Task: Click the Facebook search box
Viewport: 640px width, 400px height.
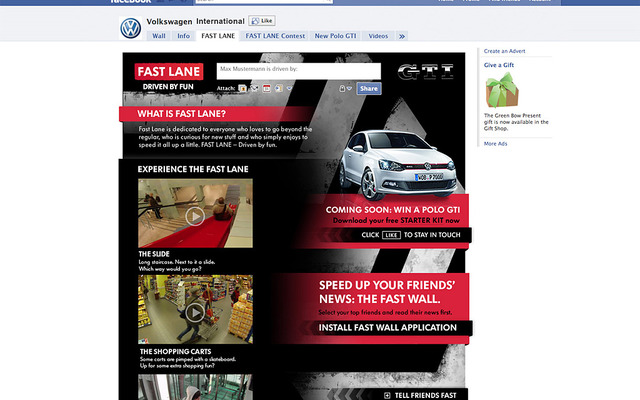Action: 264,2
